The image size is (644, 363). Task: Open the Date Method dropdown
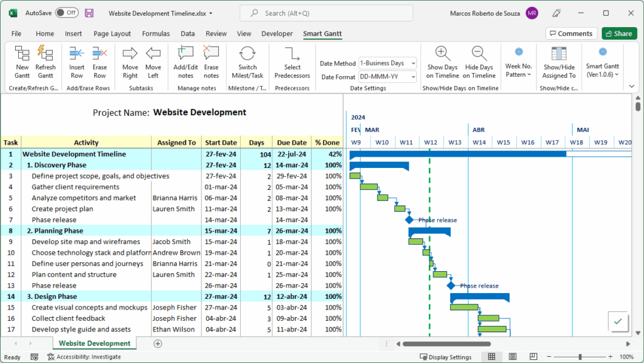pyautogui.click(x=387, y=63)
